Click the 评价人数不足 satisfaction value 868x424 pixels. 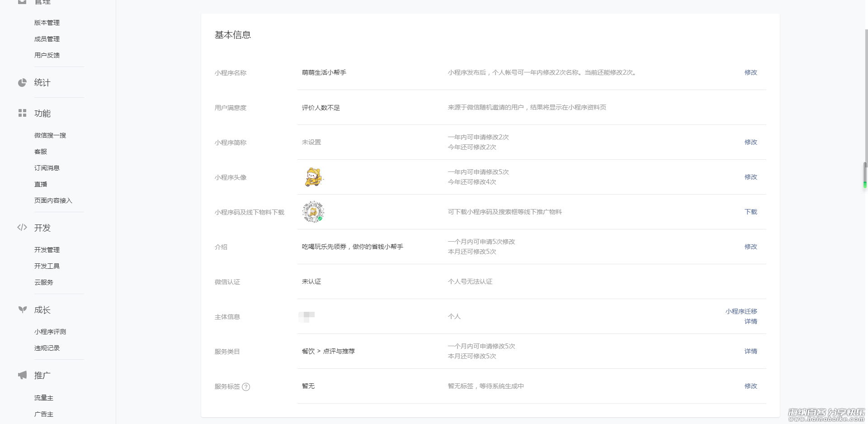[x=321, y=108]
